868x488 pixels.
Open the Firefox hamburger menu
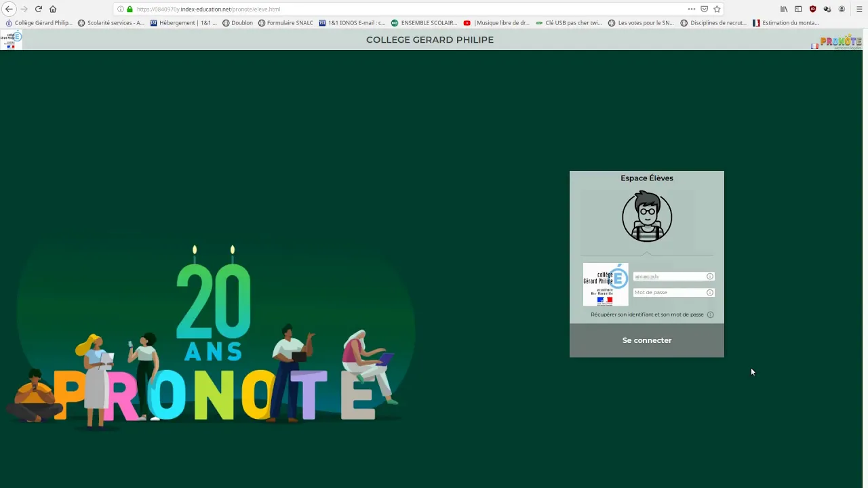pos(859,9)
